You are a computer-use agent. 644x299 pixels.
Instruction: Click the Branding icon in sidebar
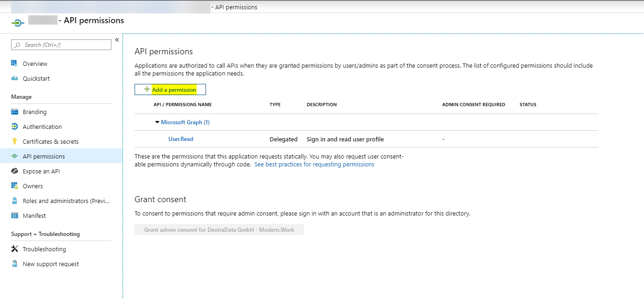tap(14, 112)
